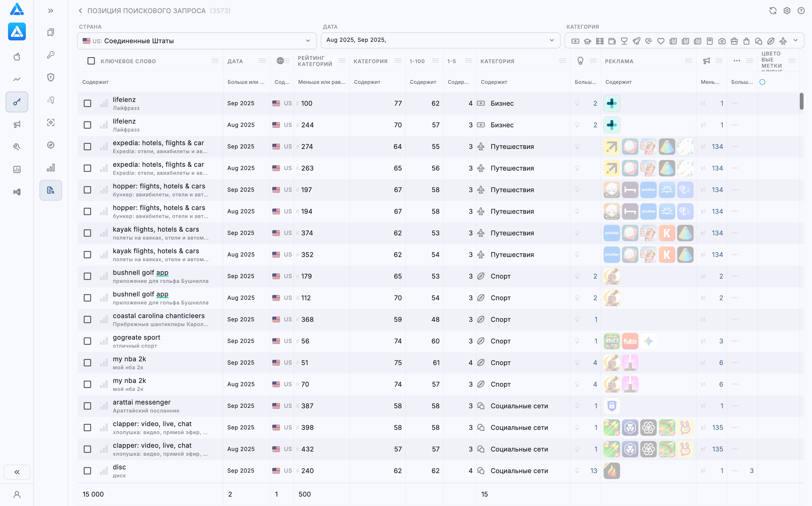Select the bar chart icon in sidebar
Image resolution: width=812 pixels, height=506 pixels.
click(x=51, y=168)
